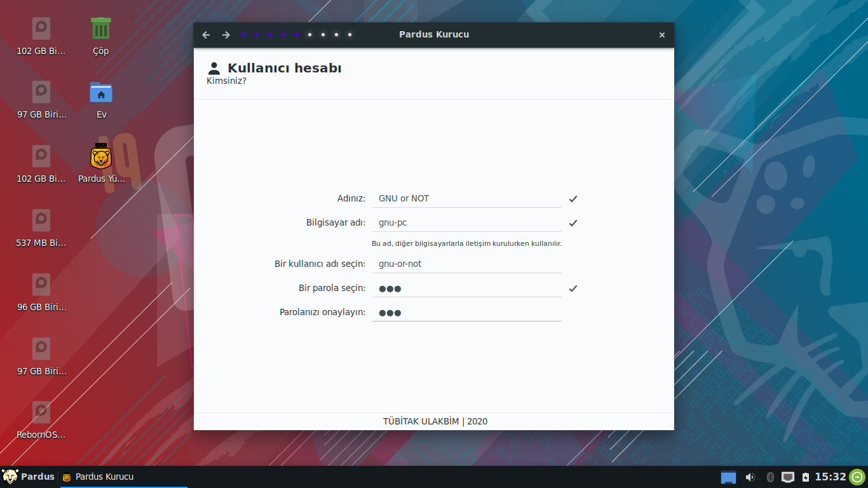The image size is (868, 488).
Task: Open the Çöp trash icon on desktop
Action: (x=101, y=37)
